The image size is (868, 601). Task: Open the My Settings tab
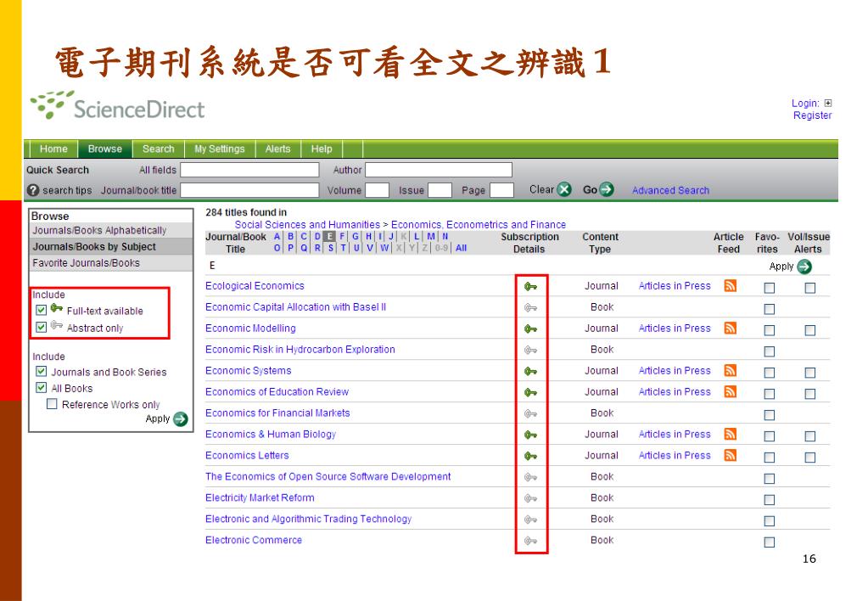219,149
